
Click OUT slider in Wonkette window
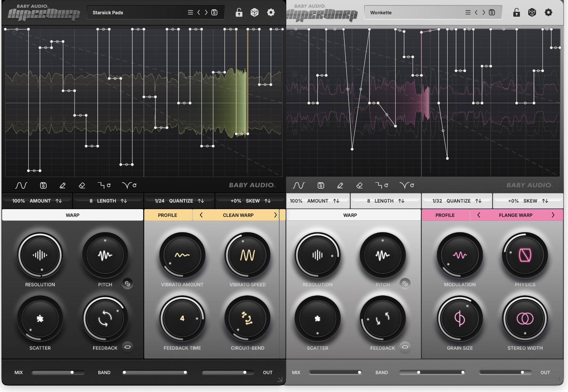(x=505, y=373)
